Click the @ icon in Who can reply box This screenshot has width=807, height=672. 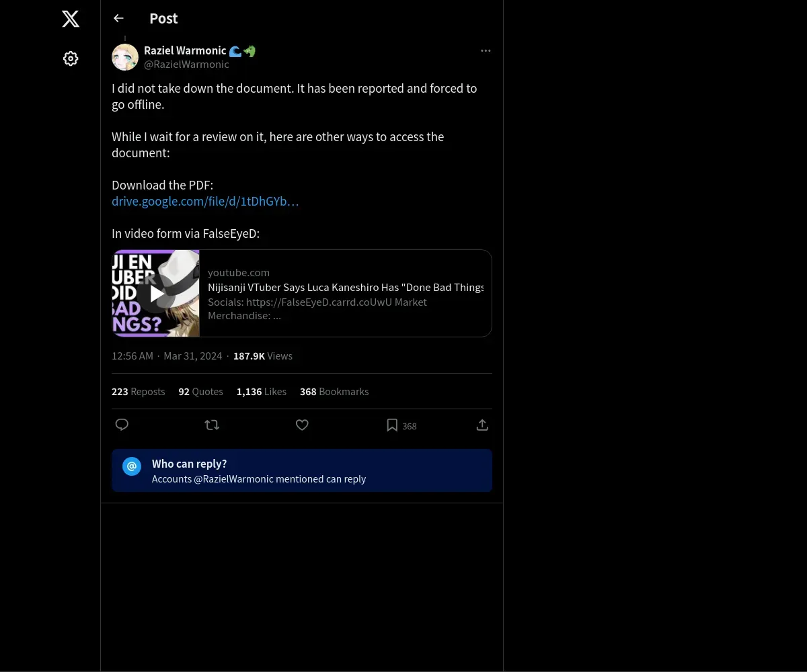tap(132, 466)
